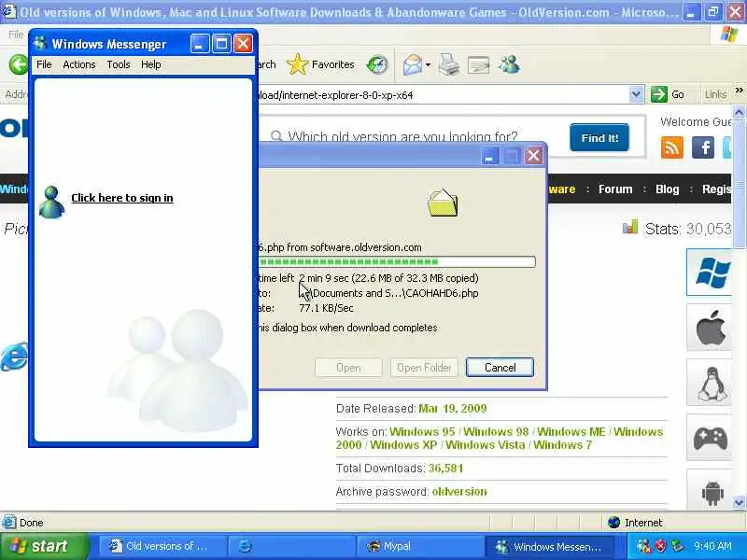The width and height of the screenshot is (747, 560).
Task: Click the Facebook icon on webpage
Action: tap(703, 147)
